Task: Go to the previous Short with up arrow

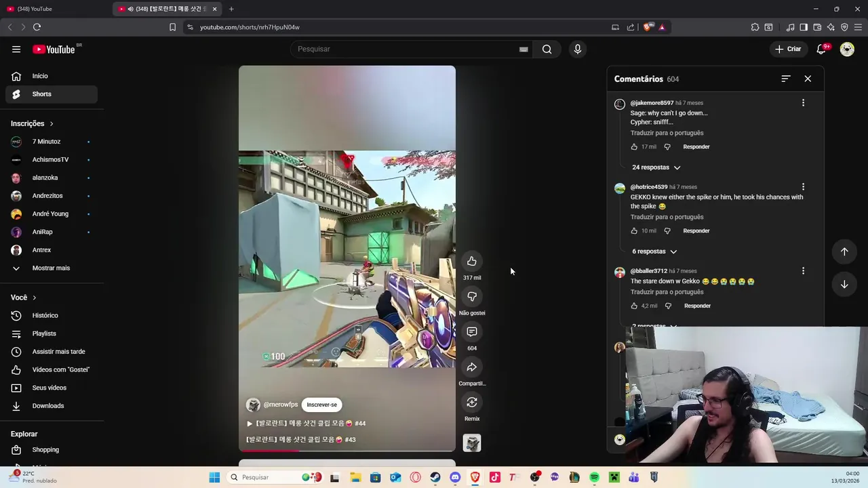Action: point(844,251)
